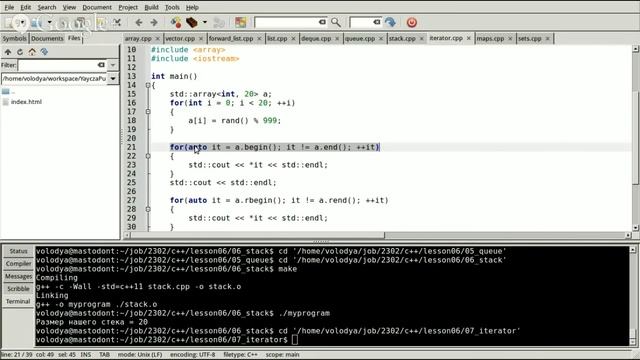Jump to the entered line number

(390, 22)
